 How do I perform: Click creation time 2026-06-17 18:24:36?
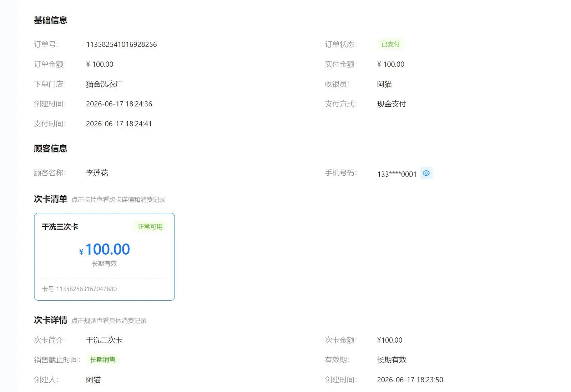[119, 104]
